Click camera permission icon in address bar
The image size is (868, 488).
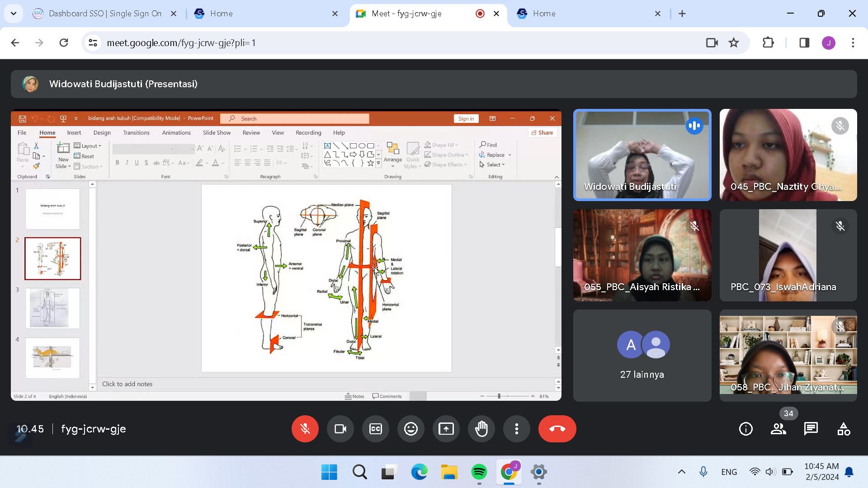click(x=712, y=42)
